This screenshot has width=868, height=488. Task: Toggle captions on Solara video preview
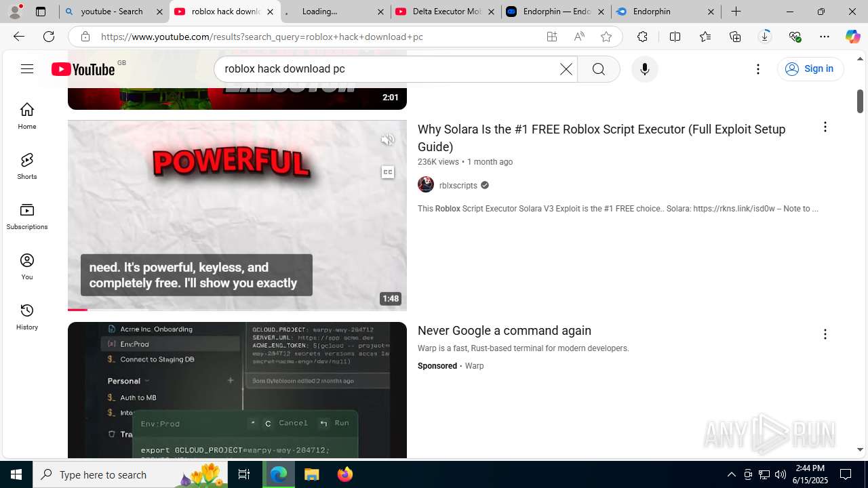[x=387, y=172]
